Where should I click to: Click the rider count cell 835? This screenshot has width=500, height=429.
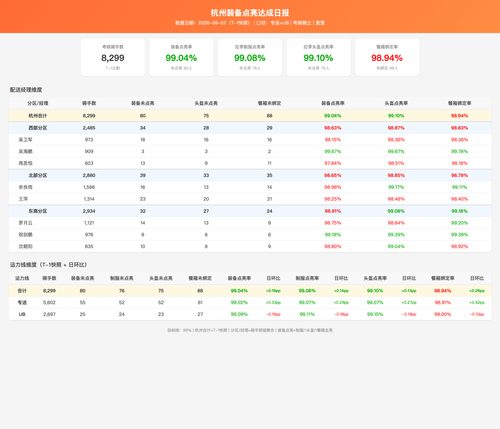click(x=89, y=247)
